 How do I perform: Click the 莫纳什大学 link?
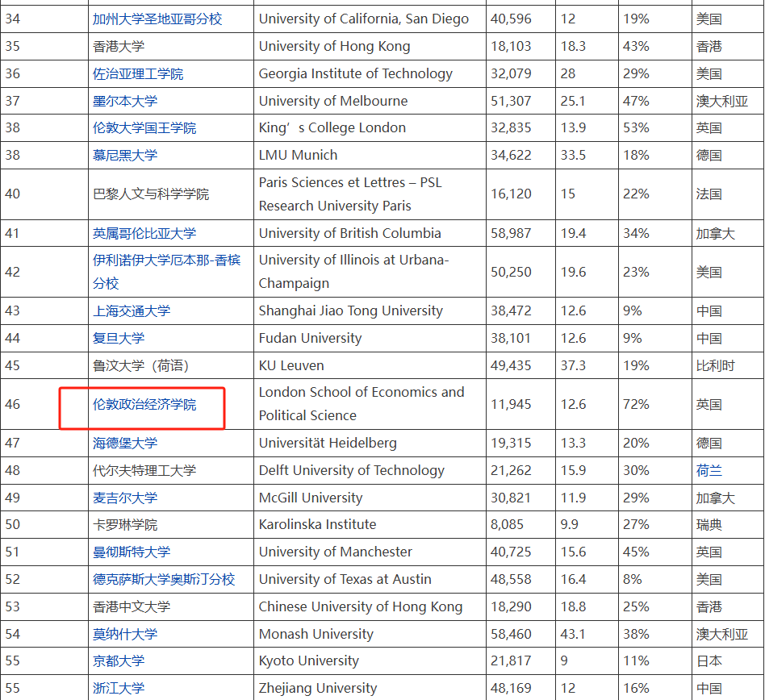pyautogui.click(x=125, y=634)
